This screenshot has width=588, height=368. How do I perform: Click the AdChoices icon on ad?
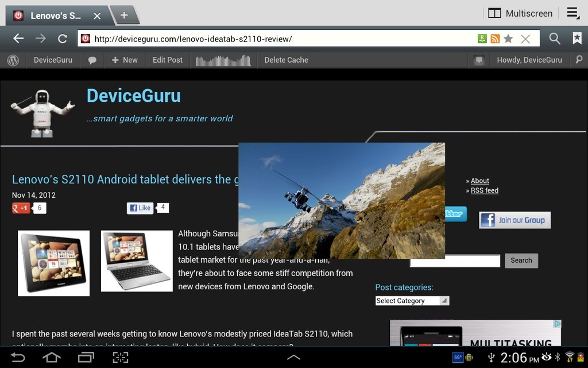coord(558,324)
